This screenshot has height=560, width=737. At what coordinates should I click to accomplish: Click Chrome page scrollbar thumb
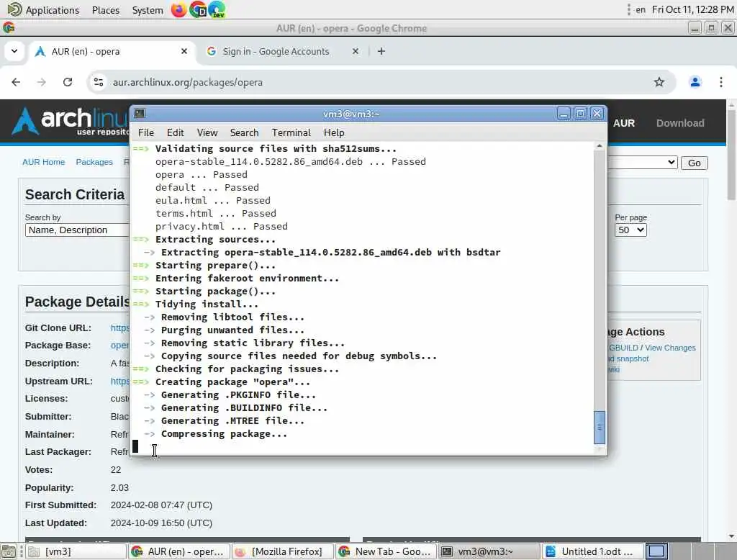[731, 154]
